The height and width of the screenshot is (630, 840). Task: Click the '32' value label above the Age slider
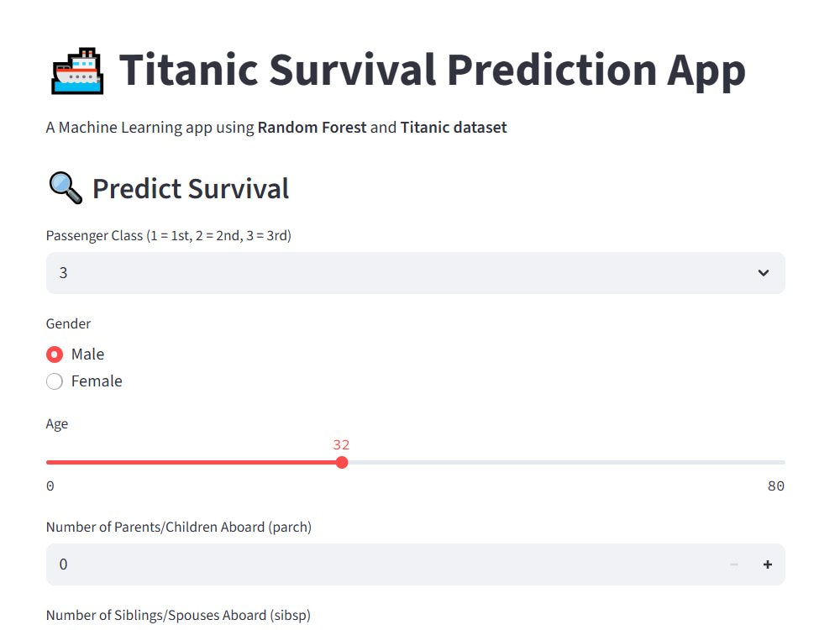(x=341, y=444)
